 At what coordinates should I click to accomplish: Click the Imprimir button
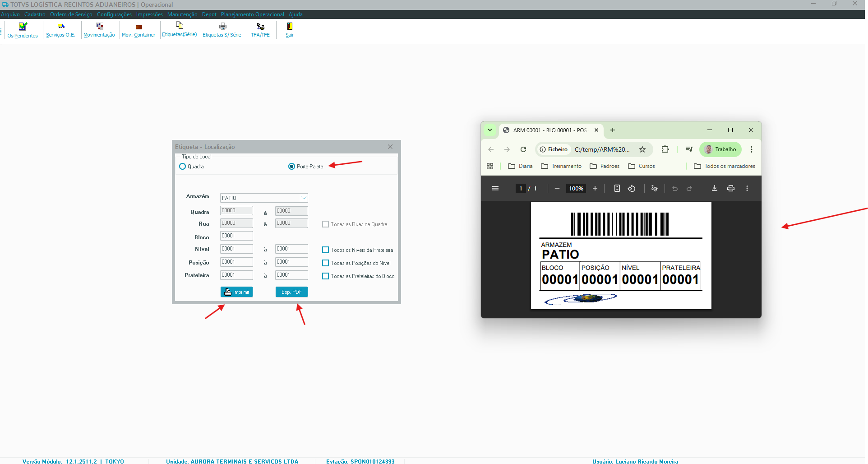[x=236, y=292]
